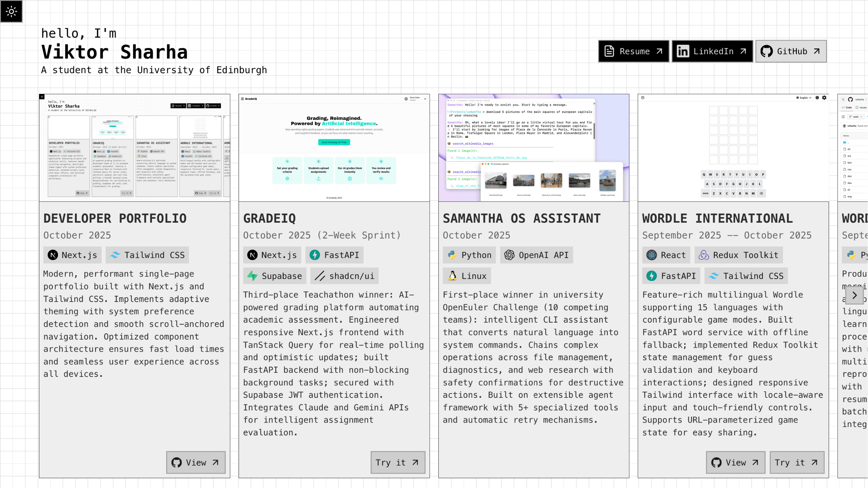Select the Python badge on Samantha OS Assistant

tap(469, 255)
